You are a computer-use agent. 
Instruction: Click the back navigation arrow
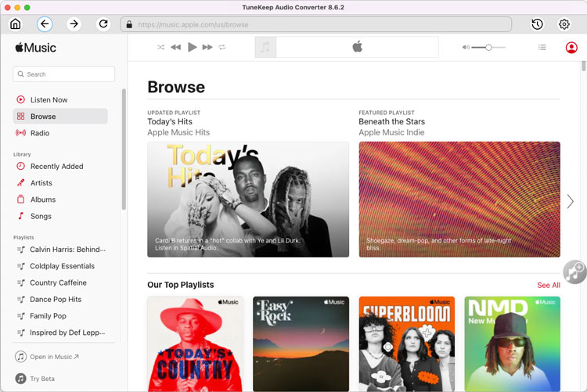click(x=45, y=24)
